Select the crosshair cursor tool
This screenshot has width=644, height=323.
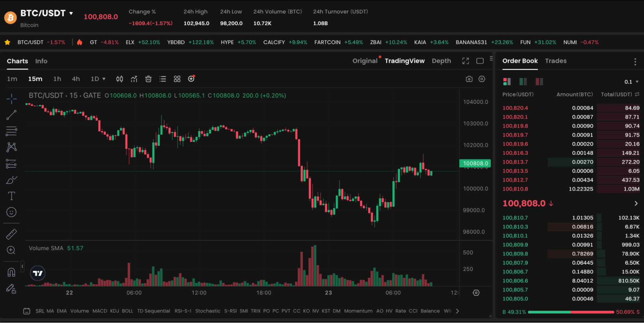tap(11, 99)
